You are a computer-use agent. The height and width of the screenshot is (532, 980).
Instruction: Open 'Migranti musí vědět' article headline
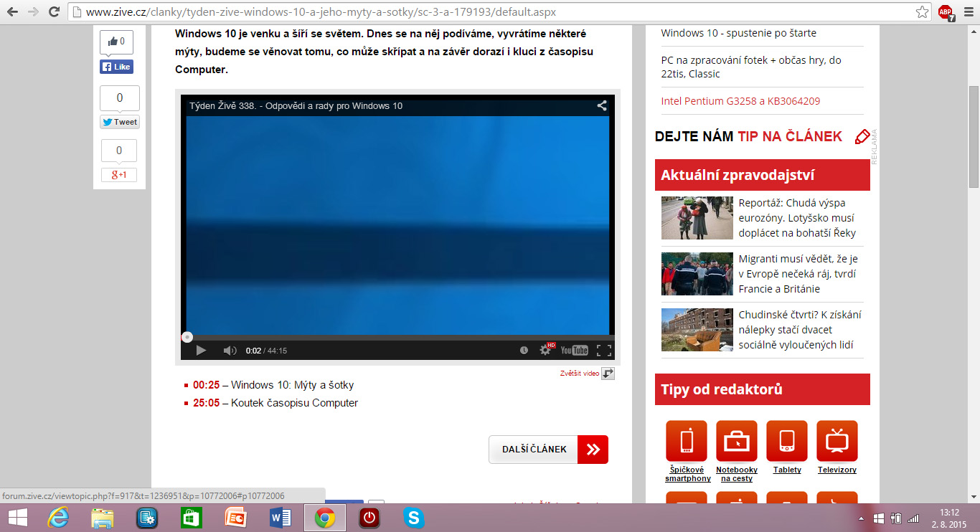798,274
